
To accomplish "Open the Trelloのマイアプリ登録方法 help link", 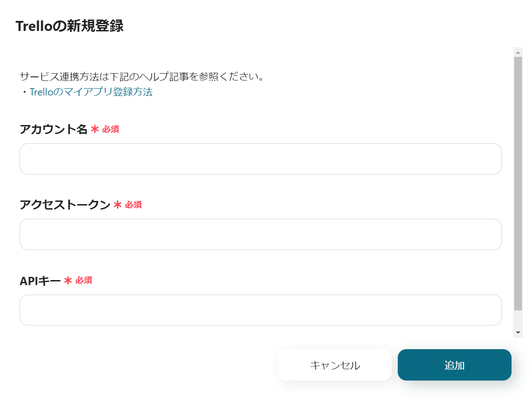I will tap(91, 92).
